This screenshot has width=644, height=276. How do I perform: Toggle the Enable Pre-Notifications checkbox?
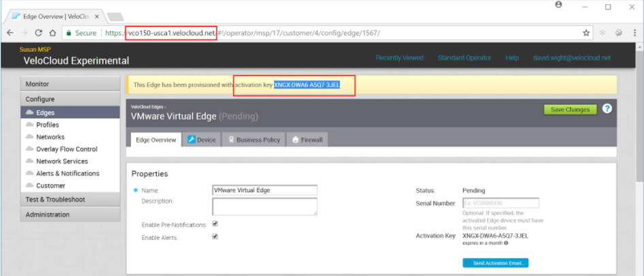pos(215,224)
